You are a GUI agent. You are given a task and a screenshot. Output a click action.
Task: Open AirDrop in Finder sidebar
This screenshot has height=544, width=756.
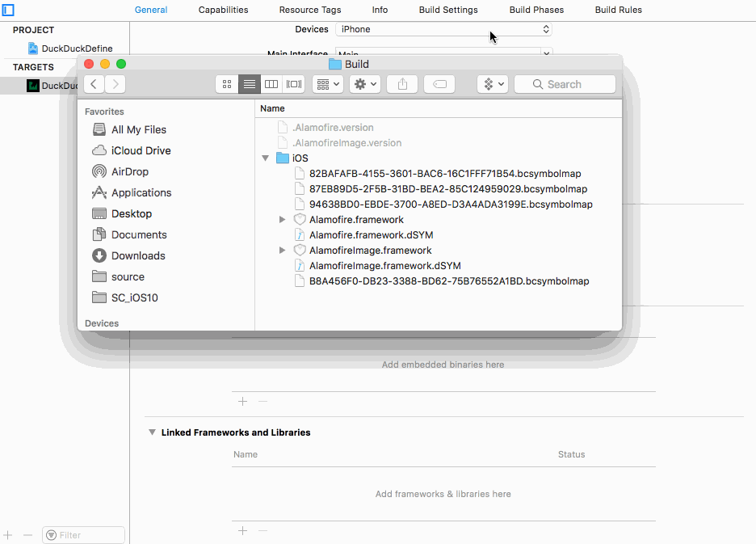coord(129,171)
